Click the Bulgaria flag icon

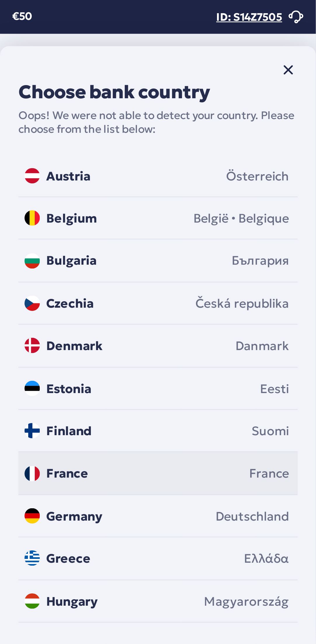click(x=32, y=261)
